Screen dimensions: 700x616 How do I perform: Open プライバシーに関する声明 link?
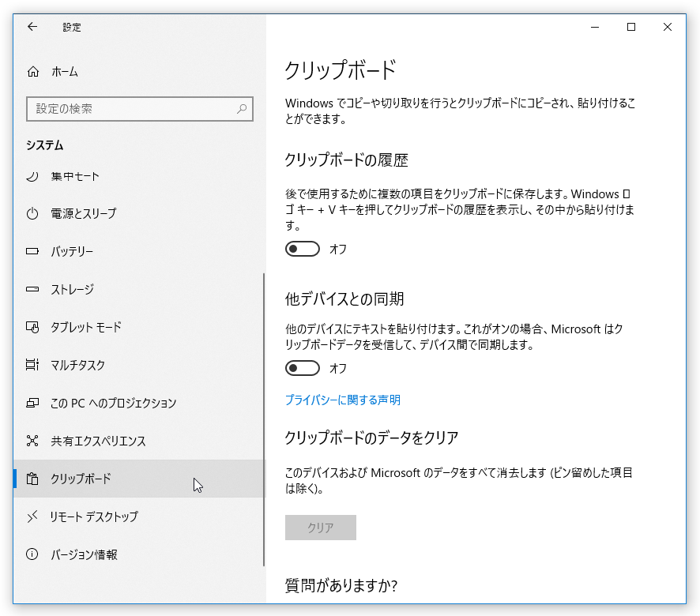pyautogui.click(x=342, y=400)
